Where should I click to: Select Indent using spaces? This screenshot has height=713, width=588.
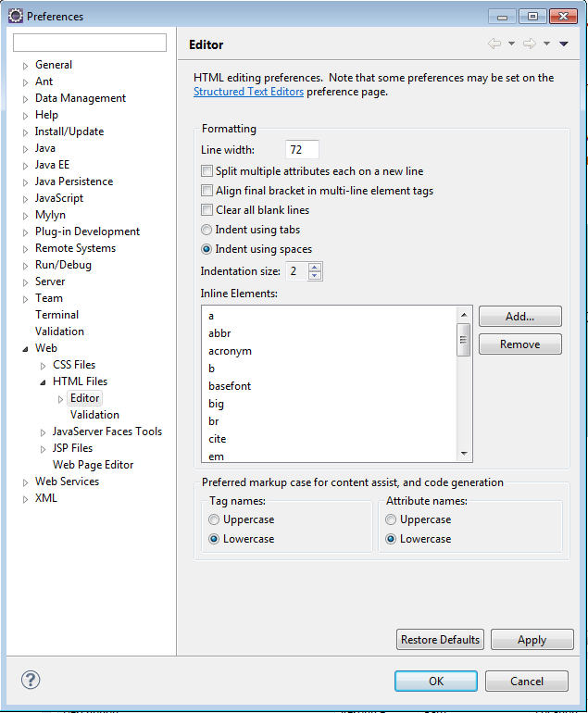pyautogui.click(x=206, y=249)
